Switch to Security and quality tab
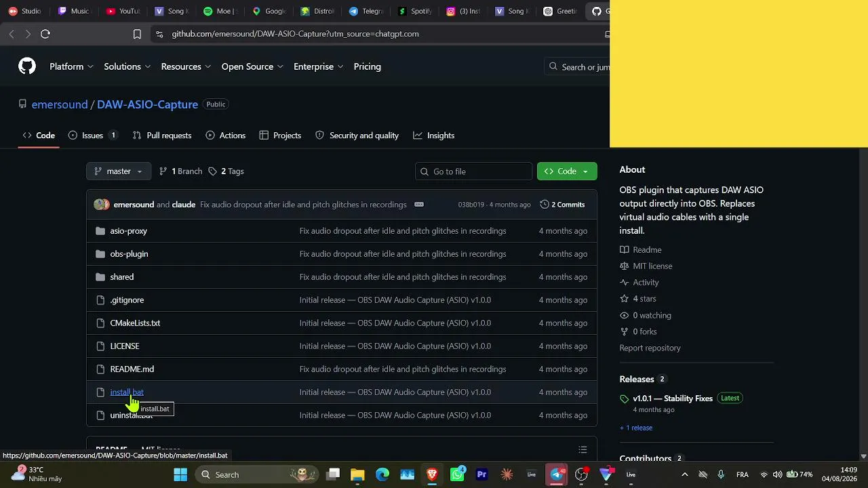This screenshot has height=488, width=868. coord(357,136)
